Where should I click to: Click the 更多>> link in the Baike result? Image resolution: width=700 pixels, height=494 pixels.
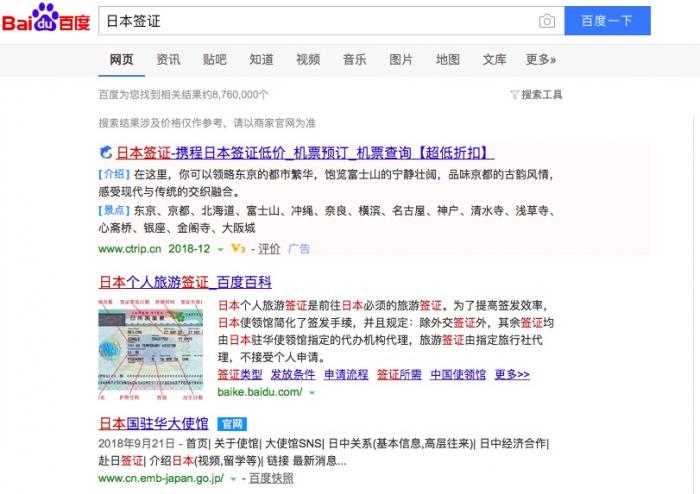[512, 374]
